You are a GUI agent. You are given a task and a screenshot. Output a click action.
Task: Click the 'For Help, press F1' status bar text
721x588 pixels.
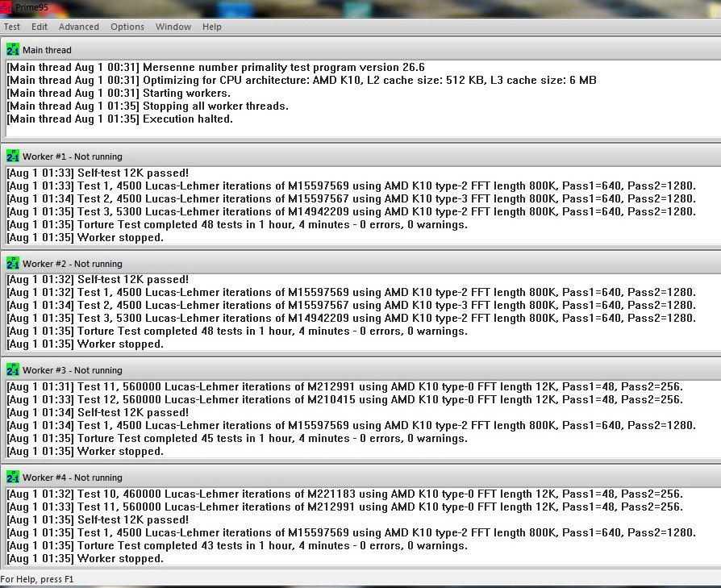click(37, 579)
